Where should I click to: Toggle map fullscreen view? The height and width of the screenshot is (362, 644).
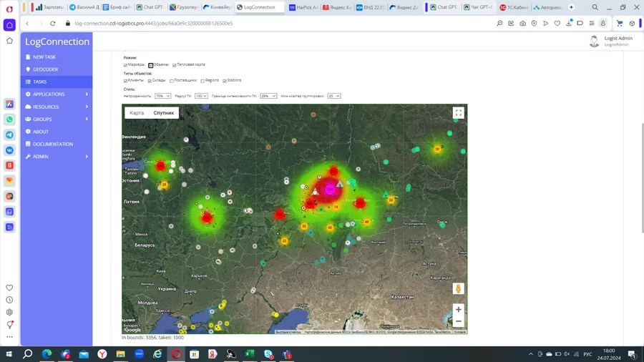click(x=459, y=113)
